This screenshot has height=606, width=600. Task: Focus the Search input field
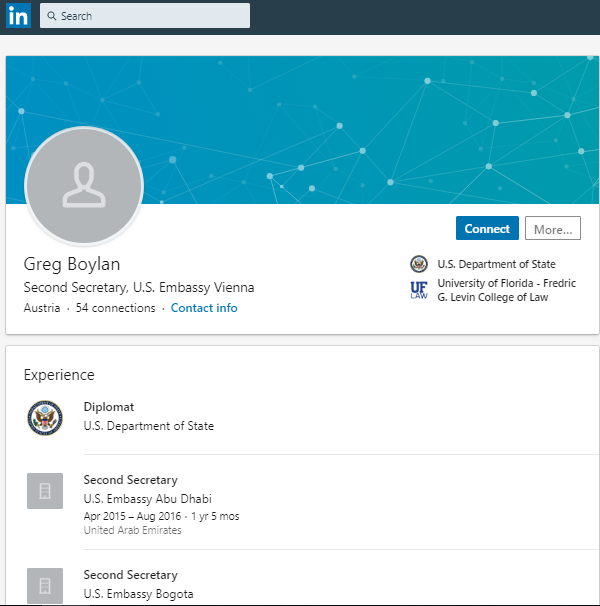pyautogui.click(x=150, y=16)
